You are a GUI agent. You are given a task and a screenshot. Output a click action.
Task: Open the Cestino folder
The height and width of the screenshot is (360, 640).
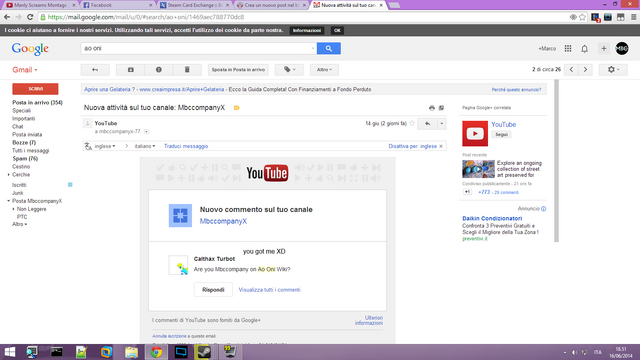point(21,167)
